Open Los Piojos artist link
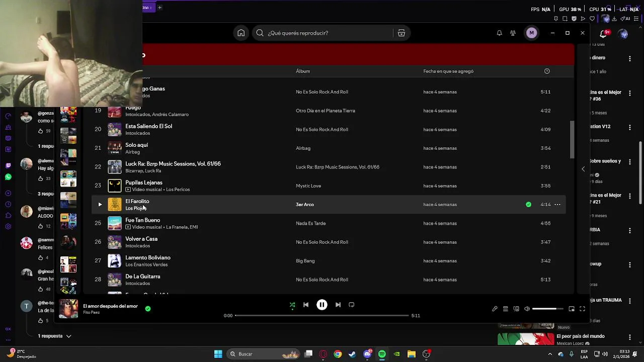644x362 pixels. (x=135, y=208)
